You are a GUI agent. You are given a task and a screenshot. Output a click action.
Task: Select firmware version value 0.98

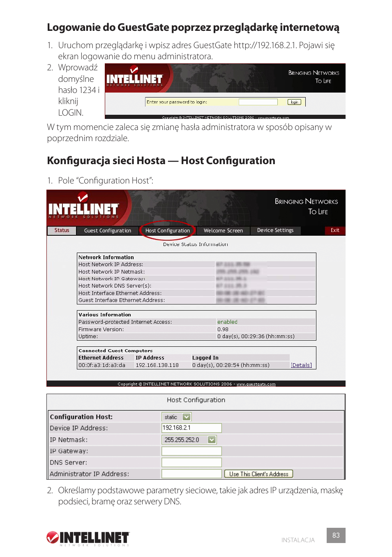(x=223, y=330)
